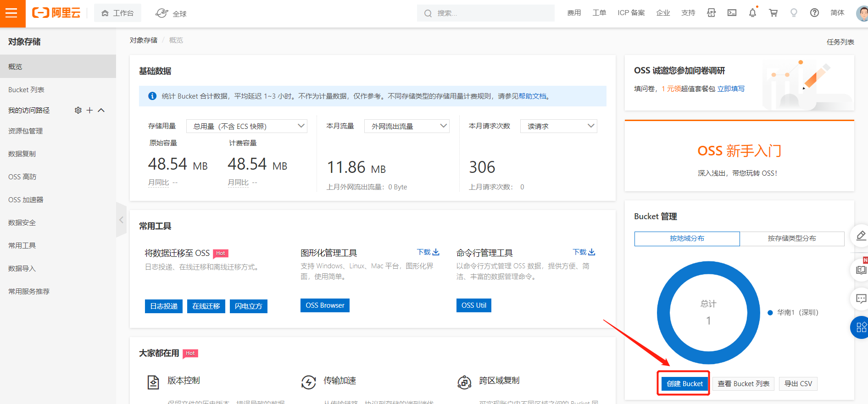Click the floating book documentation icon
Viewport: 868px width, 404px height.
861,270
